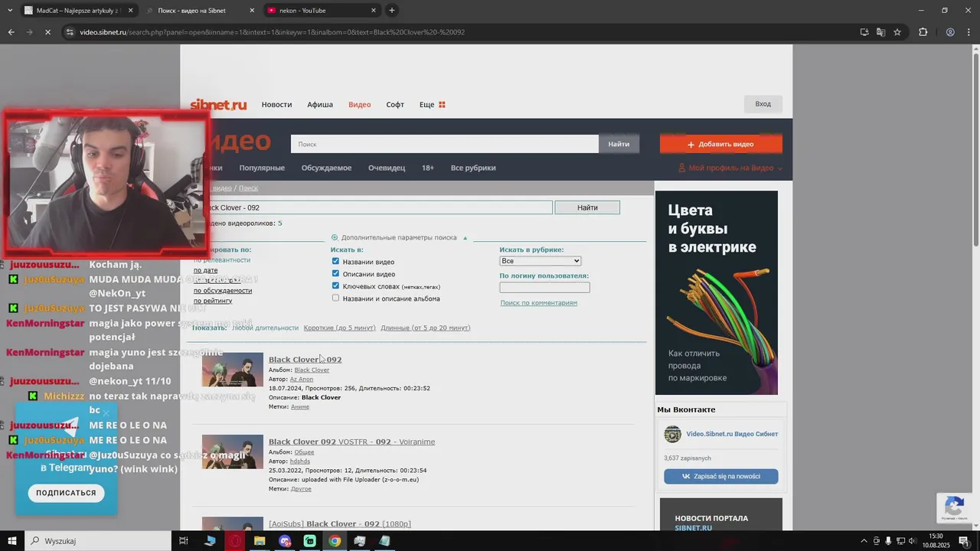Open the Chrome three-dot menu
Image resolution: width=980 pixels, height=551 pixels.
pos(969,32)
